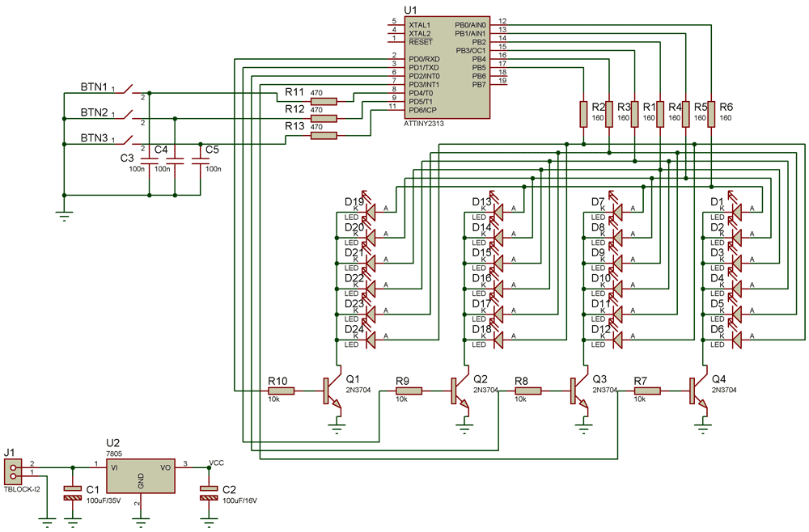This screenshot has width=809, height=532.
Task: Click the "D4" reference label
Action: 717,278
